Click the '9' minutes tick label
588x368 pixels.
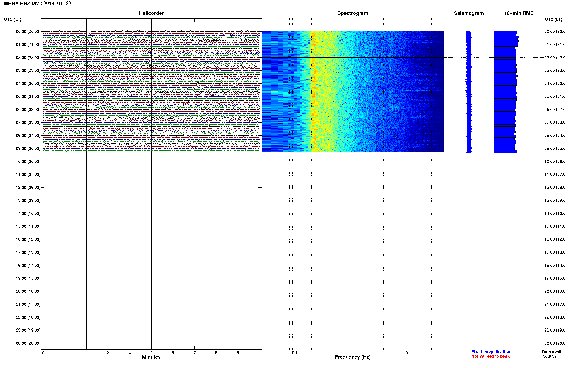(x=238, y=353)
